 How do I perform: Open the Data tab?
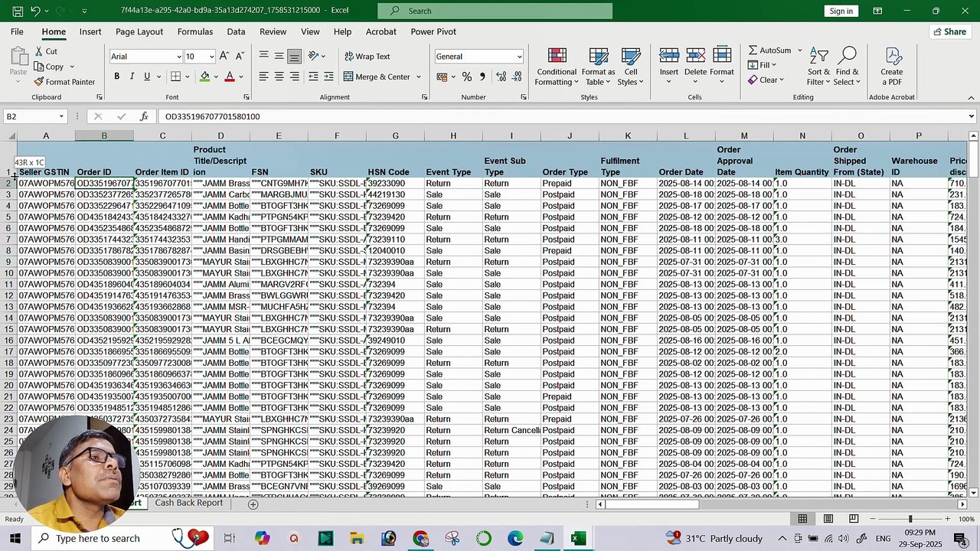pyautogui.click(x=236, y=31)
